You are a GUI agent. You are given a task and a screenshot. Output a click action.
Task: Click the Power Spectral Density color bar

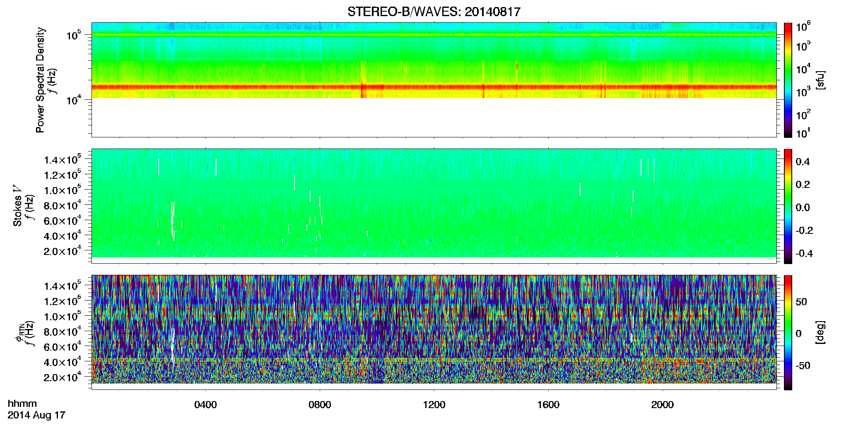[788, 80]
